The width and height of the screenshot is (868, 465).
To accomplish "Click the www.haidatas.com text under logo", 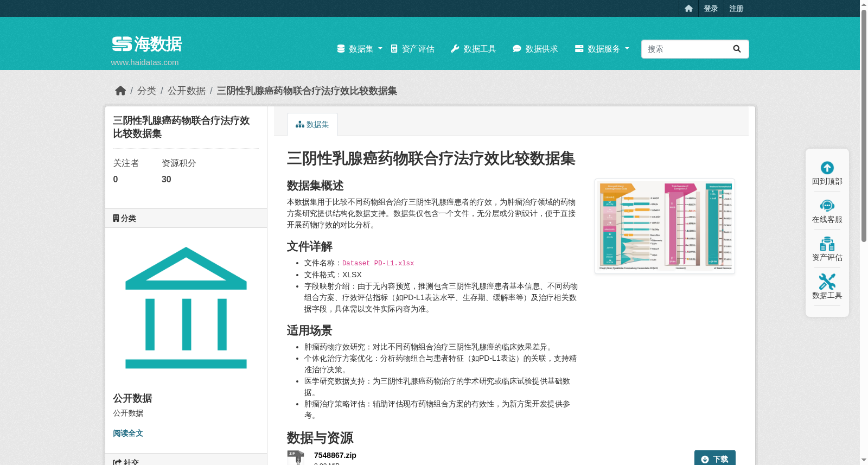I will click(x=145, y=62).
